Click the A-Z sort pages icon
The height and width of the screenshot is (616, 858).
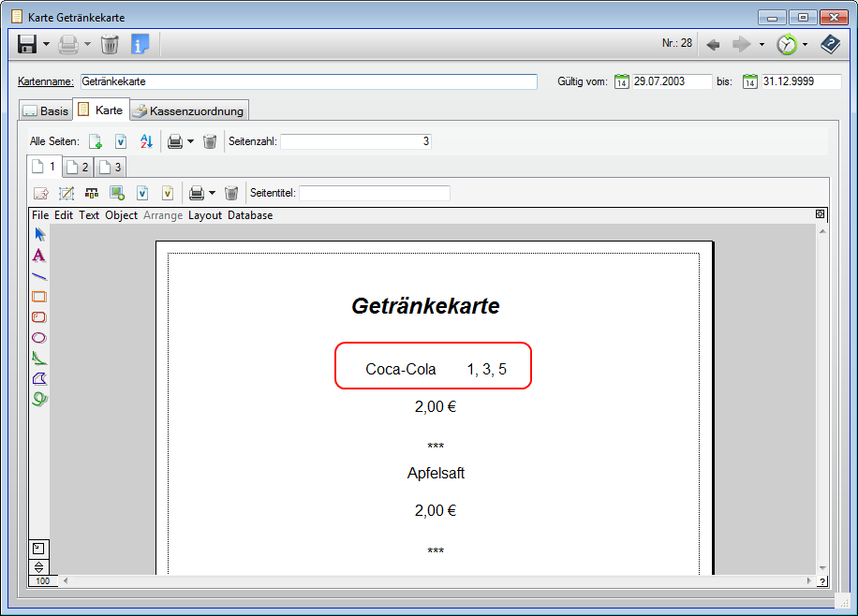[x=145, y=141]
